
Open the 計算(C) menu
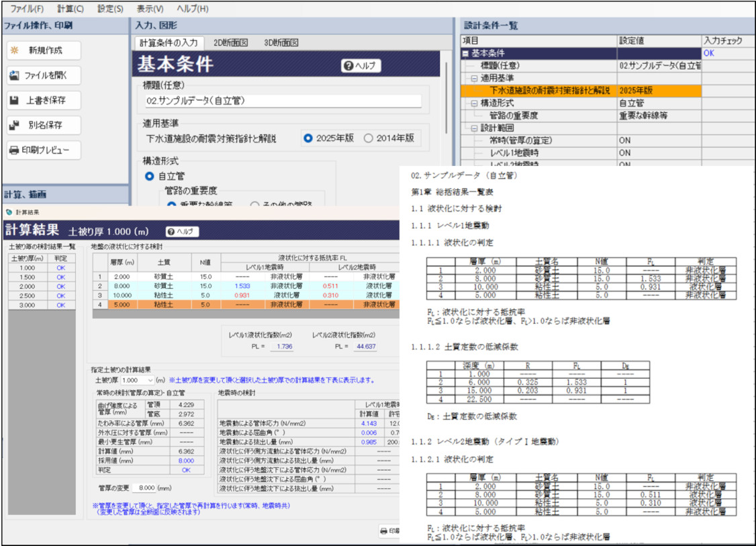coord(70,9)
